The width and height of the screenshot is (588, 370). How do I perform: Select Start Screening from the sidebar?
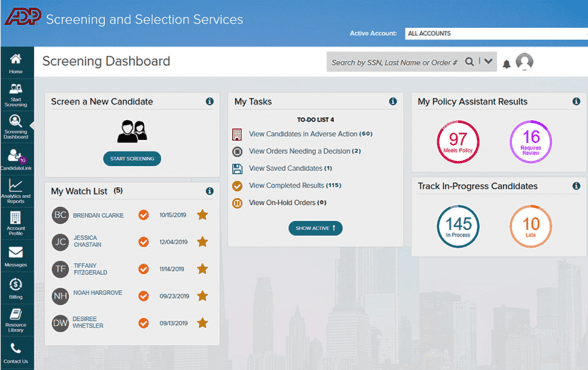(17, 95)
